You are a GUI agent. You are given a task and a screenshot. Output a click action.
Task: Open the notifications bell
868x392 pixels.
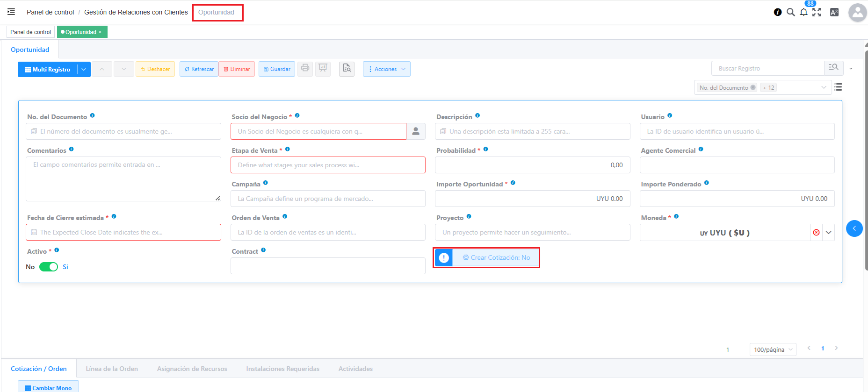(803, 13)
